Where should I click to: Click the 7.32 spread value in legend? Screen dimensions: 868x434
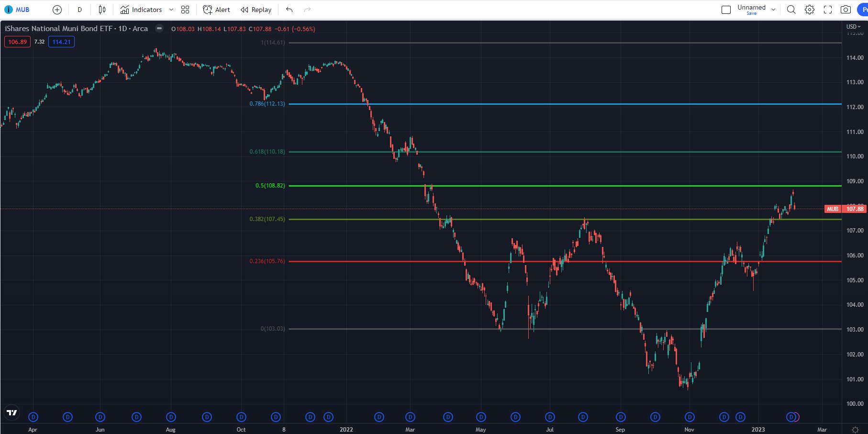[39, 42]
